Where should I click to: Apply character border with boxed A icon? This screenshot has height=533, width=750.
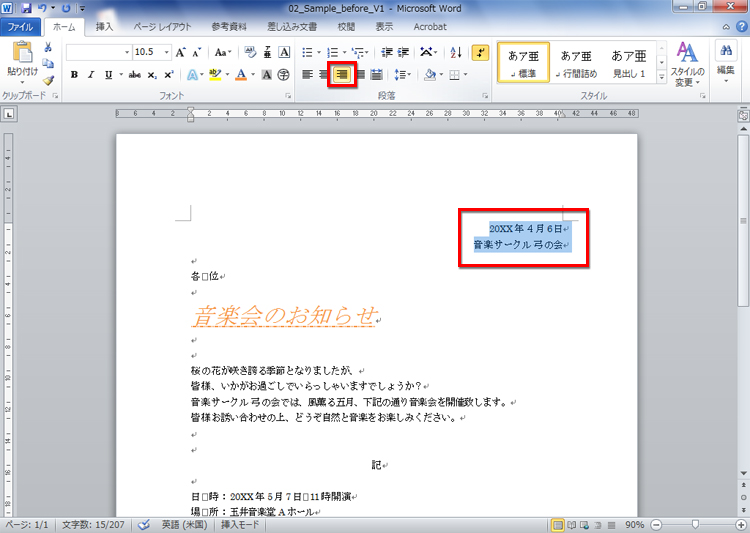[x=284, y=52]
